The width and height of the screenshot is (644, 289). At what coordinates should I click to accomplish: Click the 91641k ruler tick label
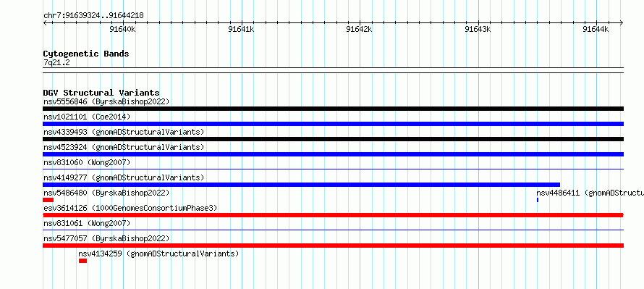click(x=241, y=29)
